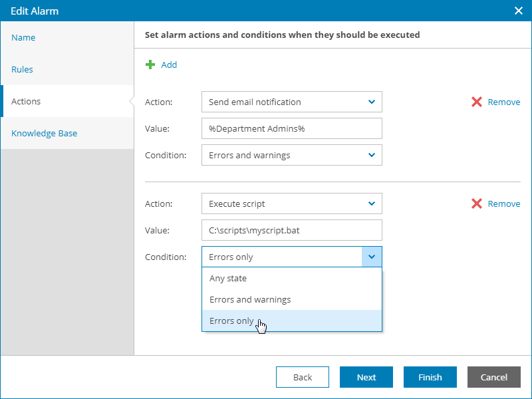This screenshot has width=532, height=399.
Task: Open the Execute script action dropdown
Action: coord(371,203)
